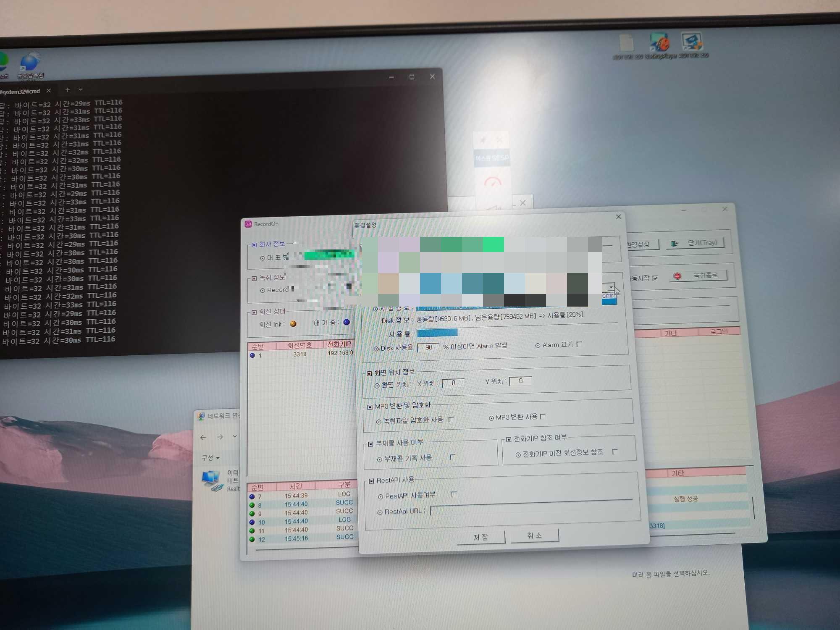The width and height of the screenshot is (840, 630).
Task: Enable 녹취파일 암호화 사용 checkbox
Action: (451, 419)
